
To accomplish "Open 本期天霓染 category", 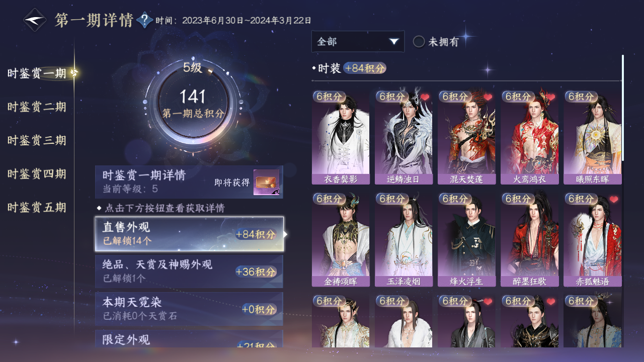I will pyautogui.click(x=189, y=309).
